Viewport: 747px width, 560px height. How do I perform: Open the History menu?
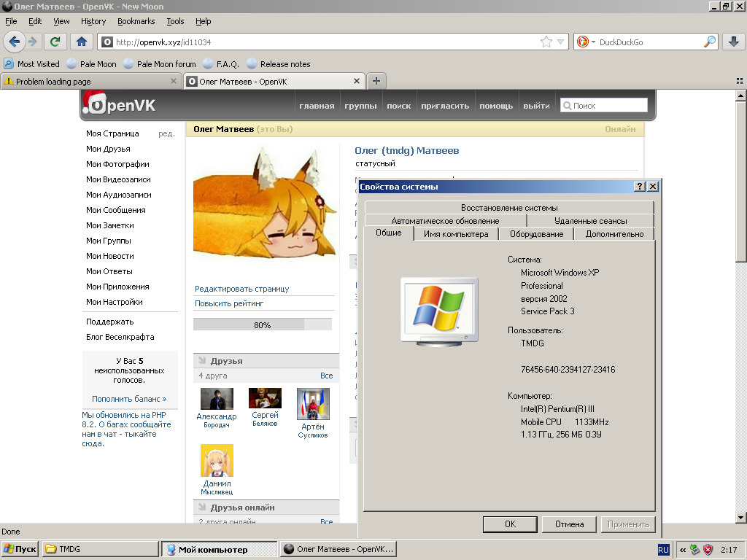click(93, 21)
